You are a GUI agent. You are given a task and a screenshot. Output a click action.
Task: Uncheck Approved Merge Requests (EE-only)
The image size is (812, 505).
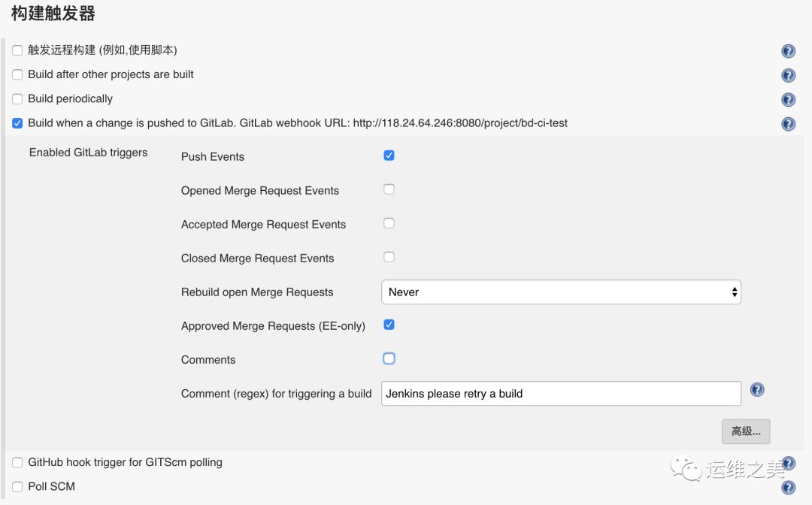coord(389,325)
